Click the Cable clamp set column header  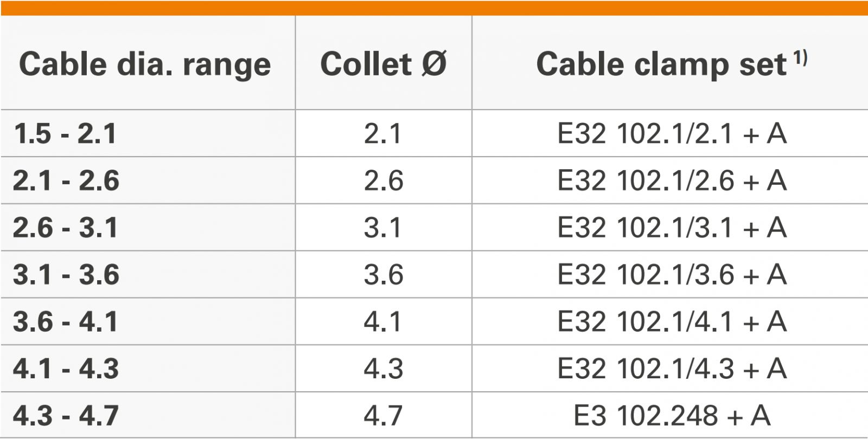tap(661, 64)
